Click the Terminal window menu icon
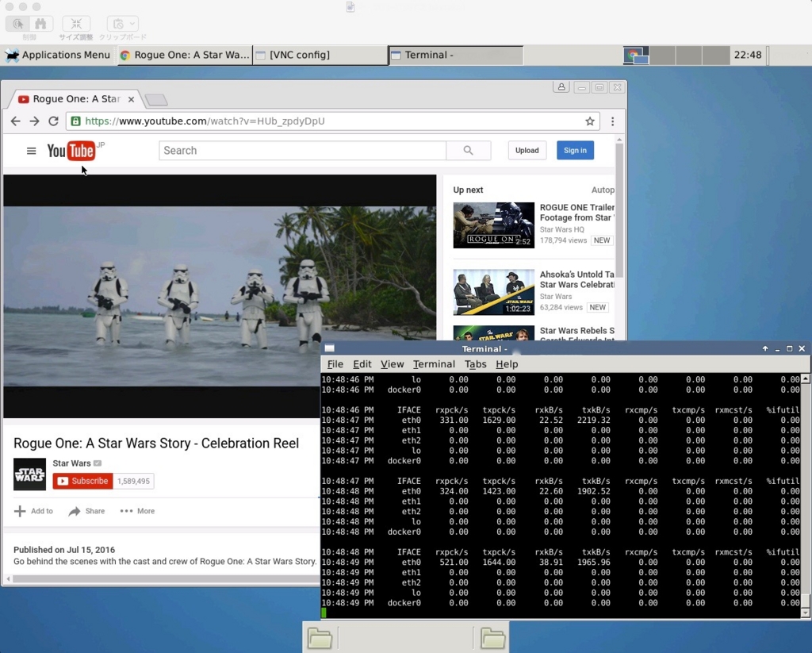 (329, 349)
